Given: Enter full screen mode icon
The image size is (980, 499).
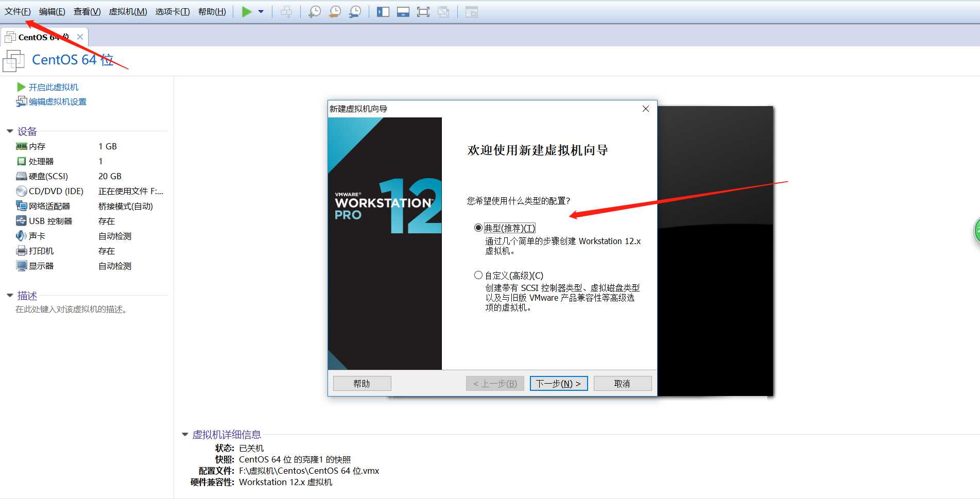Looking at the screenshot, I should [x=423, y=11].
